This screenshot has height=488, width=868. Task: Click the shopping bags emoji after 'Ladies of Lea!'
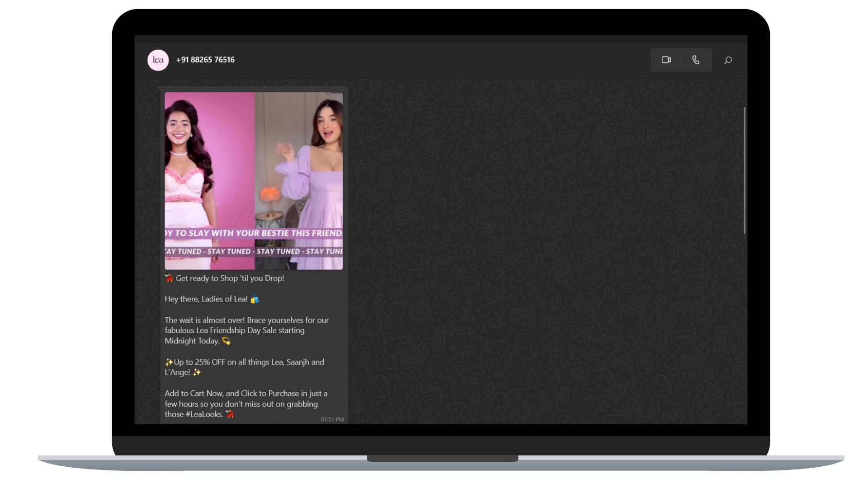pos(255,300)
